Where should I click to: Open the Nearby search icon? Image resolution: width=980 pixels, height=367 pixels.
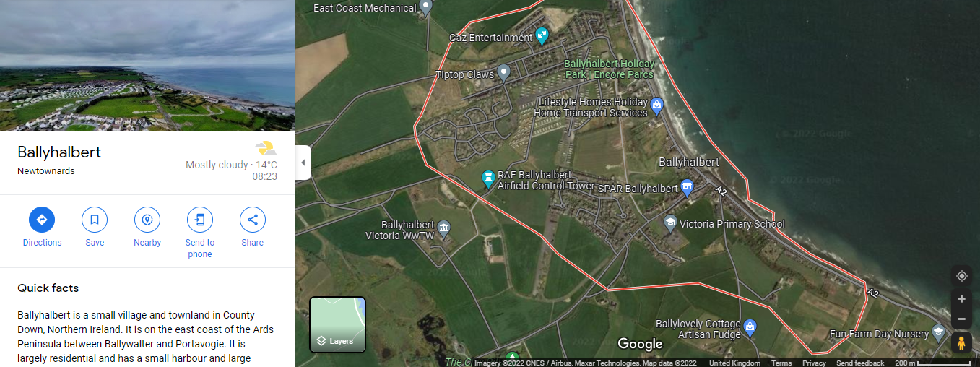(147, 220)
